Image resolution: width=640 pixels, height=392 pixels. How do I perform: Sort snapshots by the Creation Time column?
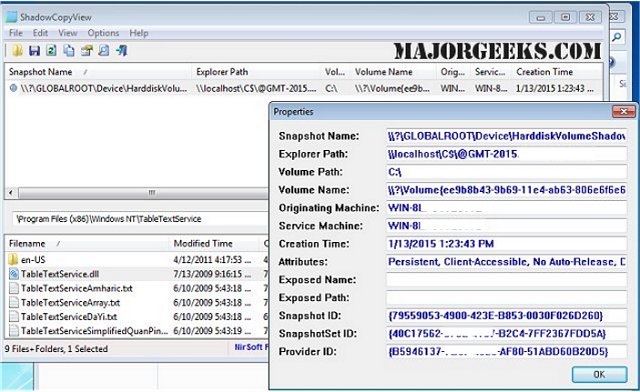[x=557, y=72]
